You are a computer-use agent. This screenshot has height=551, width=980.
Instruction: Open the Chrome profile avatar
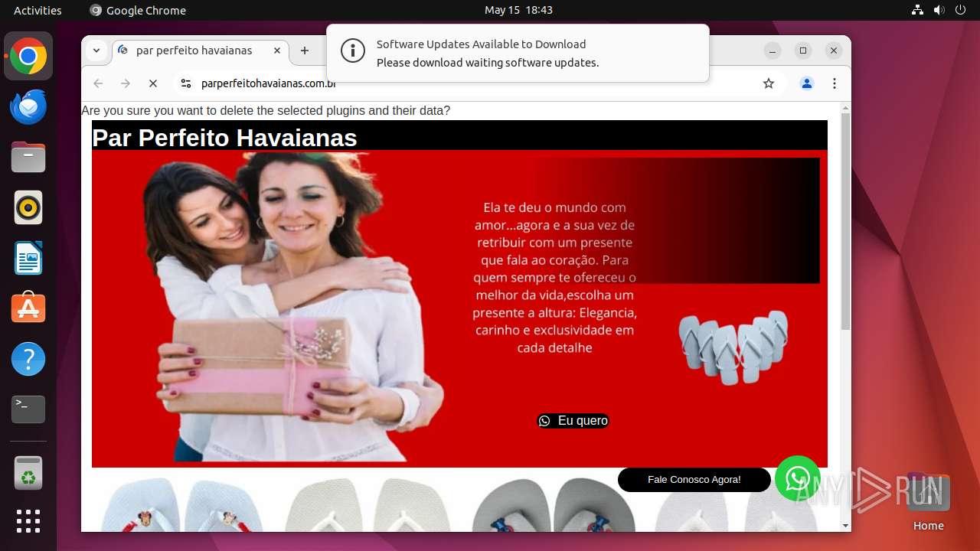coord(807,83)
